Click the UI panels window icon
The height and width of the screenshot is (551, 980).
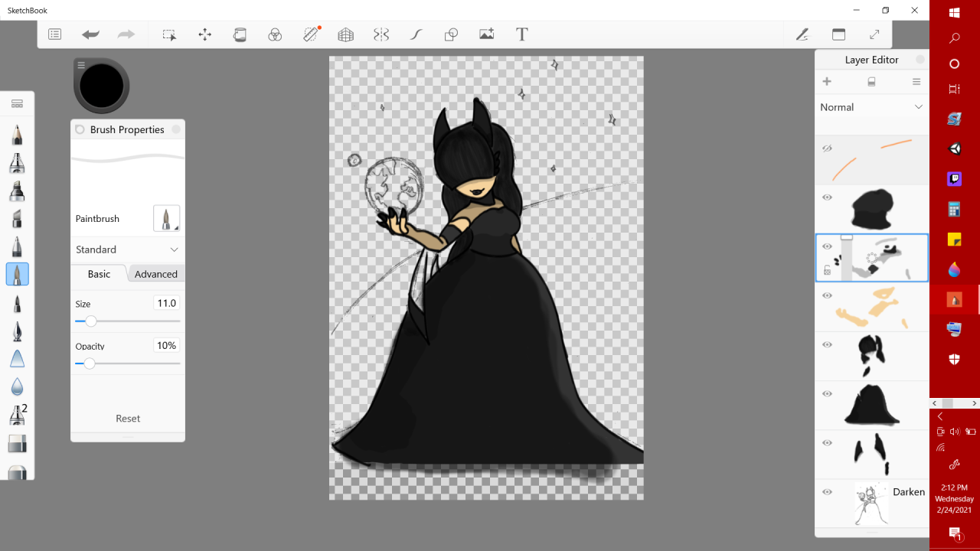point(838,34)
